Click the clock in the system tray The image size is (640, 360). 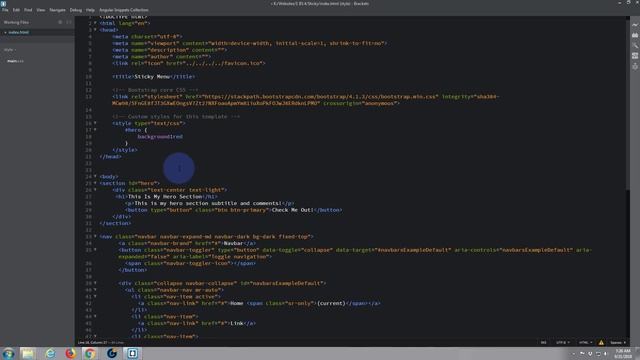click(x=623, y=353)
